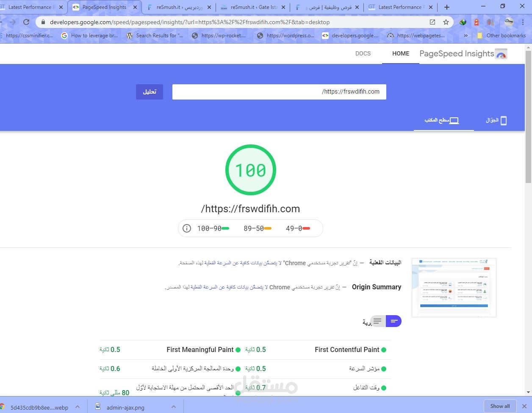This screenshot has width=532, height=413.
Task: Click the URL analysis input field
Action: (x=279, y=91)
